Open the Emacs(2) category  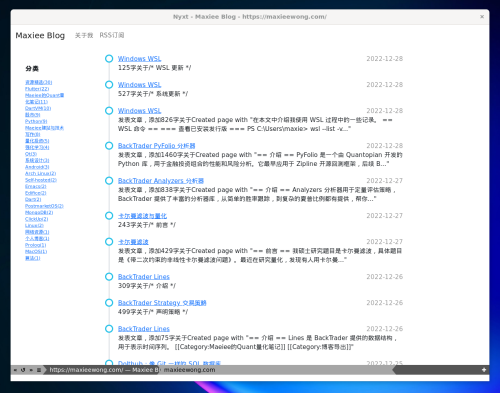(35, 186)
